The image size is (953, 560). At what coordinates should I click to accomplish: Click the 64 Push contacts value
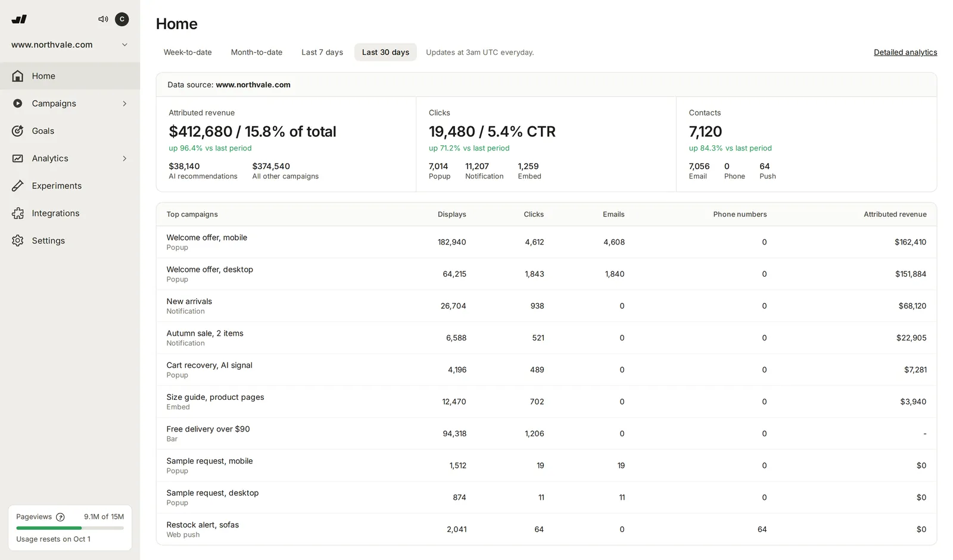pos(765,166)
